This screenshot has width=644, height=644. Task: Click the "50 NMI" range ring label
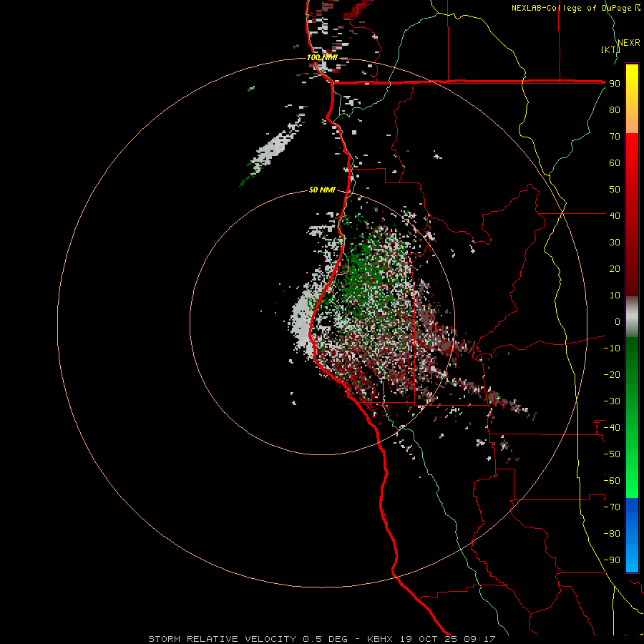click(323, 190)
